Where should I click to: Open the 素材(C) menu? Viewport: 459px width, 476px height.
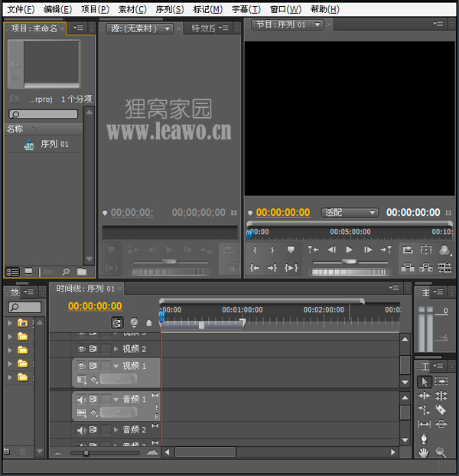click(132, 9)
